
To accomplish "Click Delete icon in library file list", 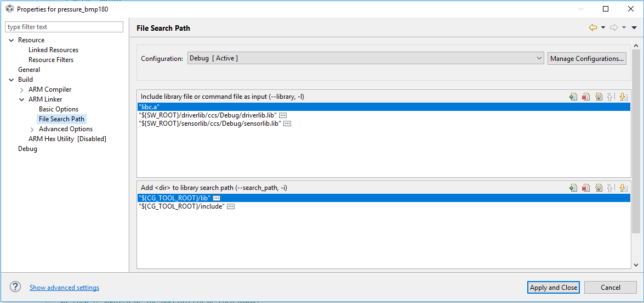I will tap(586, 97).
